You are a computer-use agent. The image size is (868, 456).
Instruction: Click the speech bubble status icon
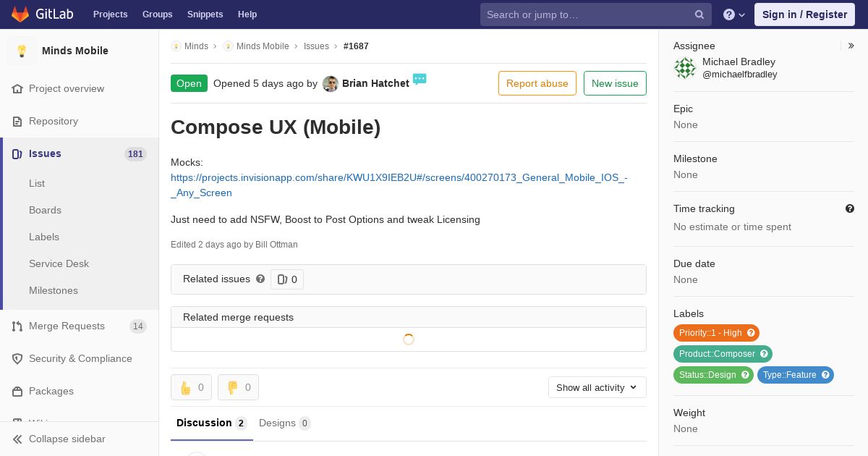pyautogui.click(x=420, y=79)
